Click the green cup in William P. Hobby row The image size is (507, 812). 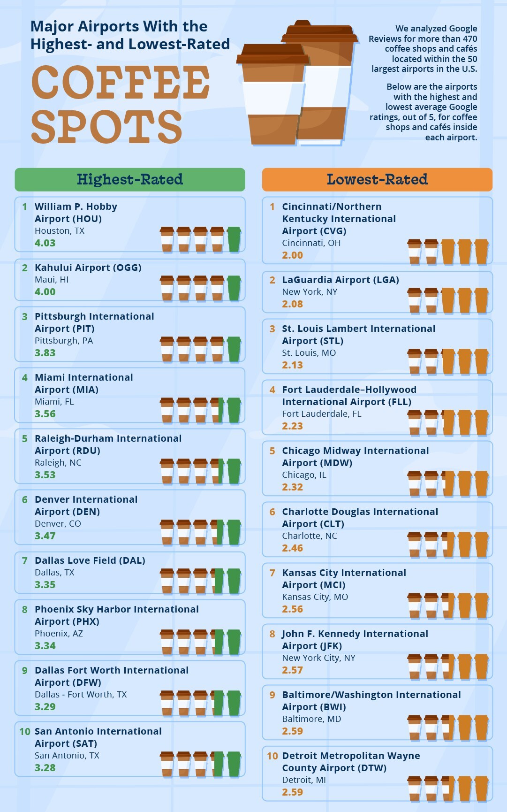[x=234, y=239]
